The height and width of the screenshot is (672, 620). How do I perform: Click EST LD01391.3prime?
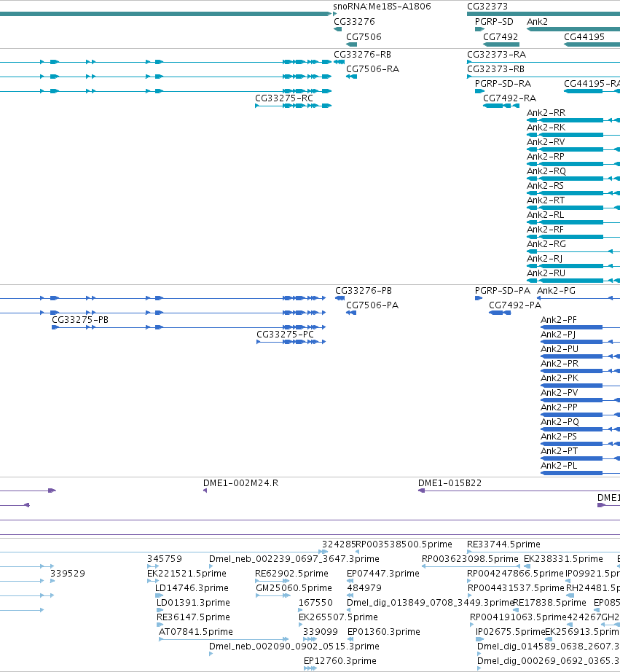[x=193, y=603]
